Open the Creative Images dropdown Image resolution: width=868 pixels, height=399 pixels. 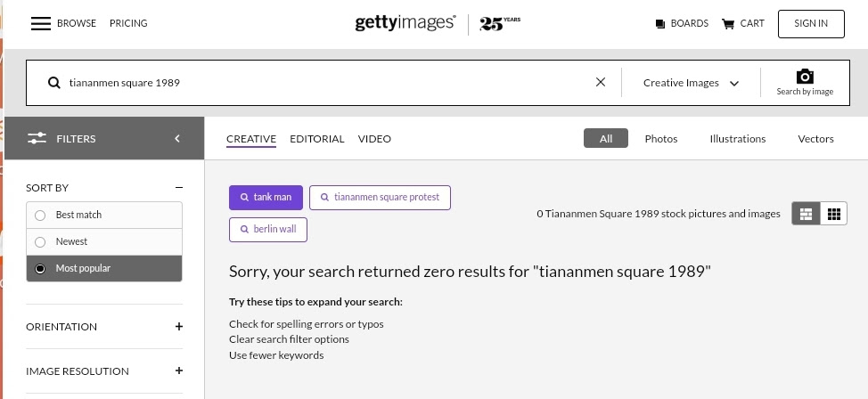(691, 83)
